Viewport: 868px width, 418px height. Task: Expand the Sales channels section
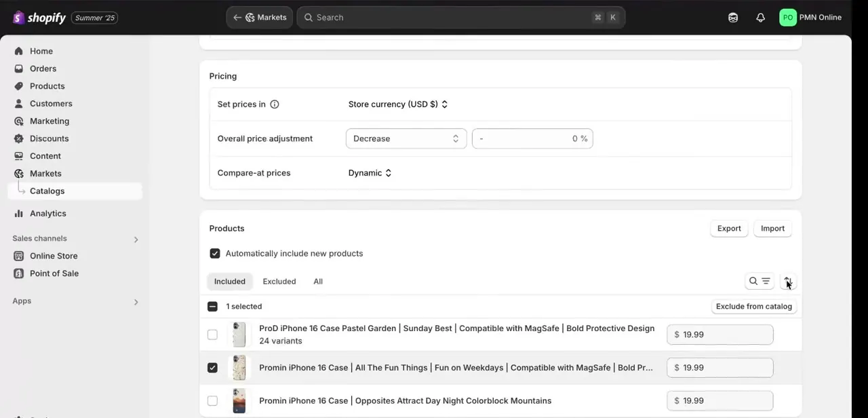136,239
